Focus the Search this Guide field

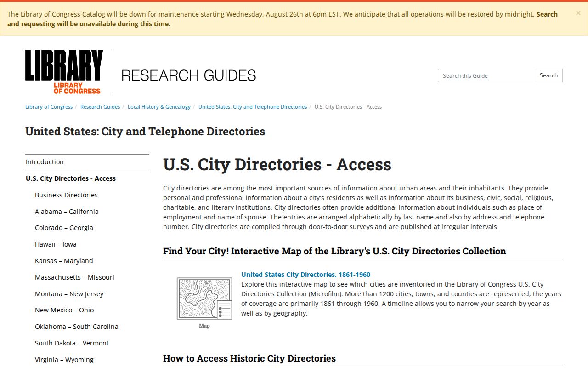tap(486, 75)
